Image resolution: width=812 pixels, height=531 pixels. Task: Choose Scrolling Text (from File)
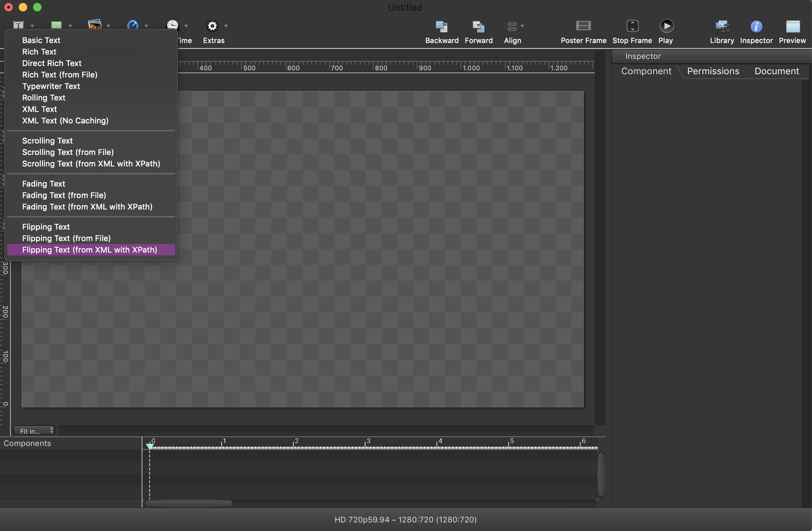(91, 152)
